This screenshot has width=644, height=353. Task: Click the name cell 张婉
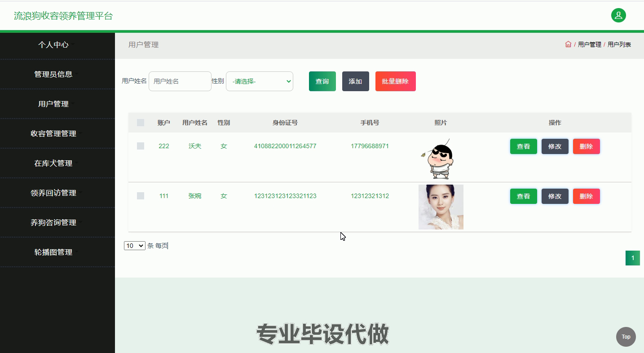[195, 196]
